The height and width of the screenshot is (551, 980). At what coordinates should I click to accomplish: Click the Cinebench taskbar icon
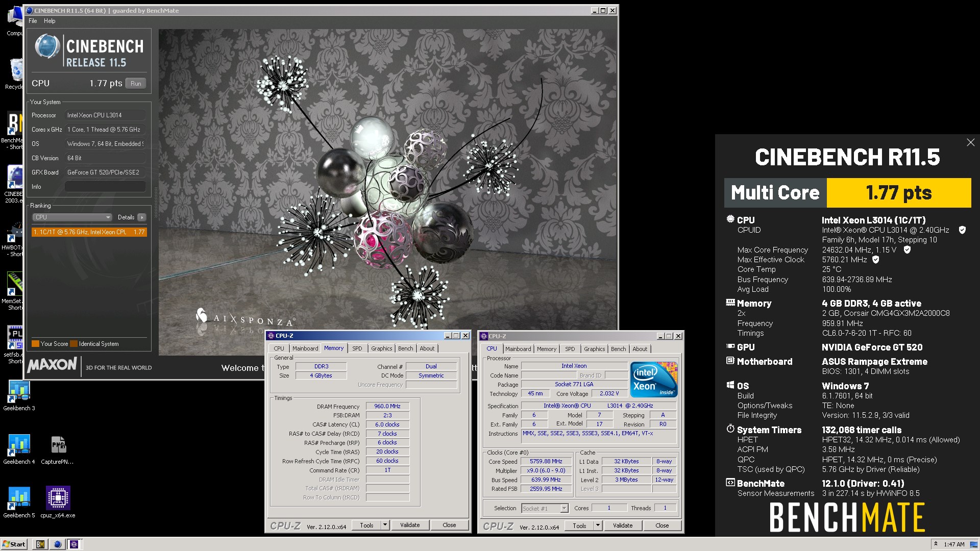tap(57, 544)
